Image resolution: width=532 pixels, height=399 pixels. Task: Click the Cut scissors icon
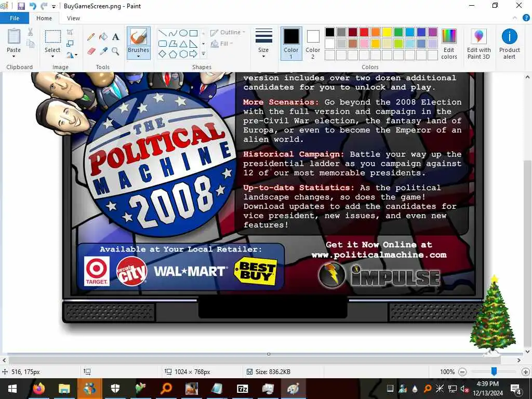tap(30, 32)
